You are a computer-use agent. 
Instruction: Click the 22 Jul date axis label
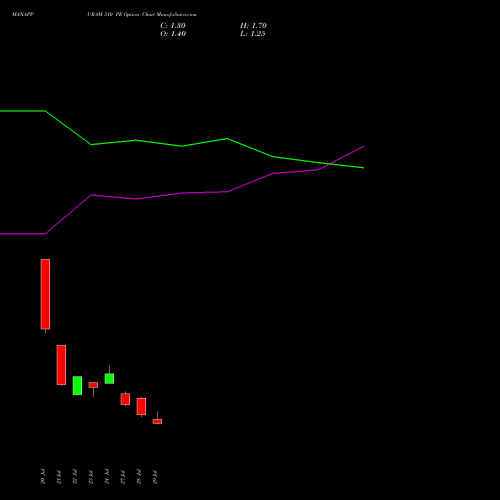[x=75, y=476]
